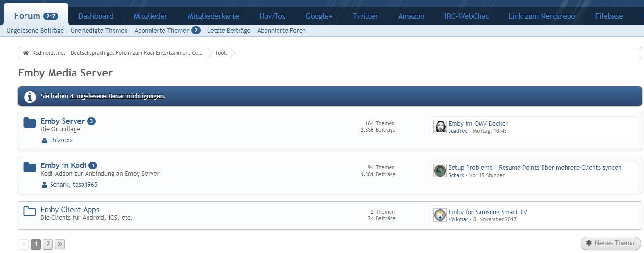Open the Amazon menu item

click(x=411, y=16)
